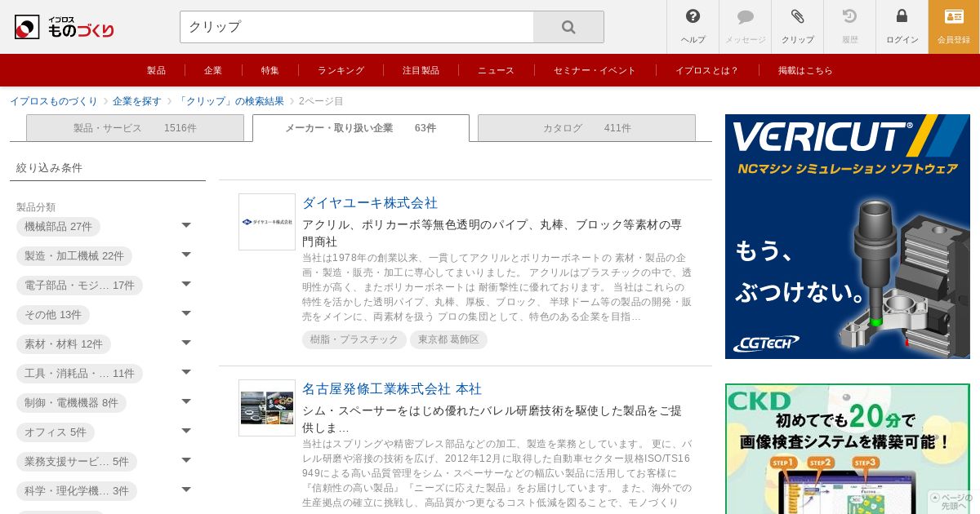Open the セミナー・イベント menu item
The width and height of the screenshot is (980, 514).
(x=595, y=70)
